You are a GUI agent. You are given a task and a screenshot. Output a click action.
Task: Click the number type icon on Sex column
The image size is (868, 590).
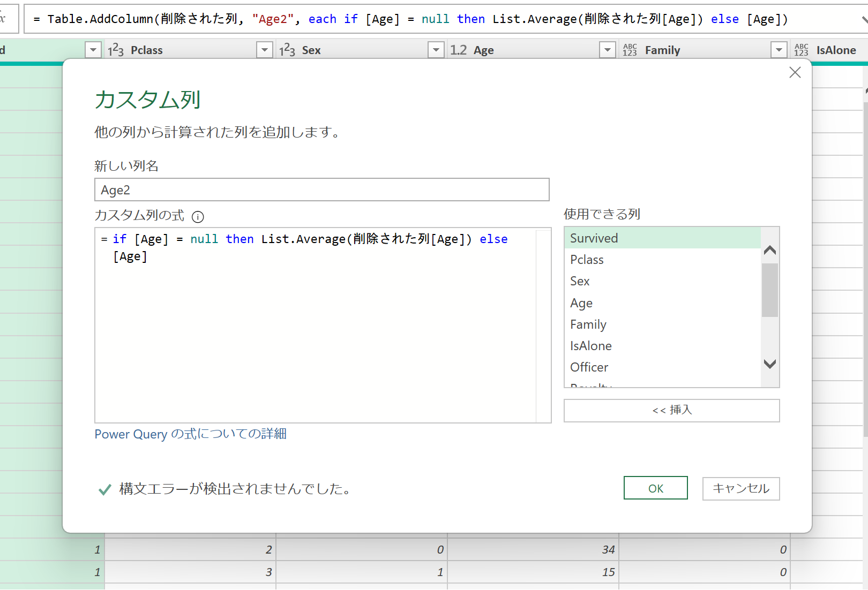(287, 49)
